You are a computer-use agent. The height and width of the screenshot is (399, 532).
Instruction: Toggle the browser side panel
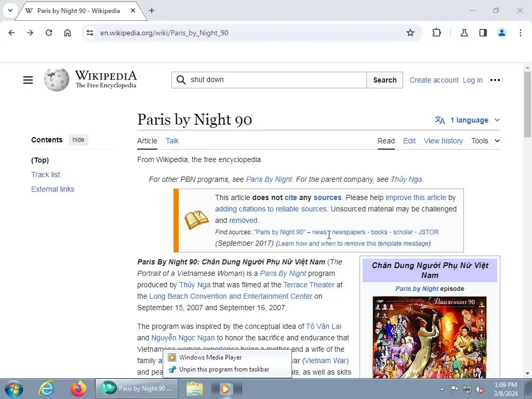click(483, 33)
